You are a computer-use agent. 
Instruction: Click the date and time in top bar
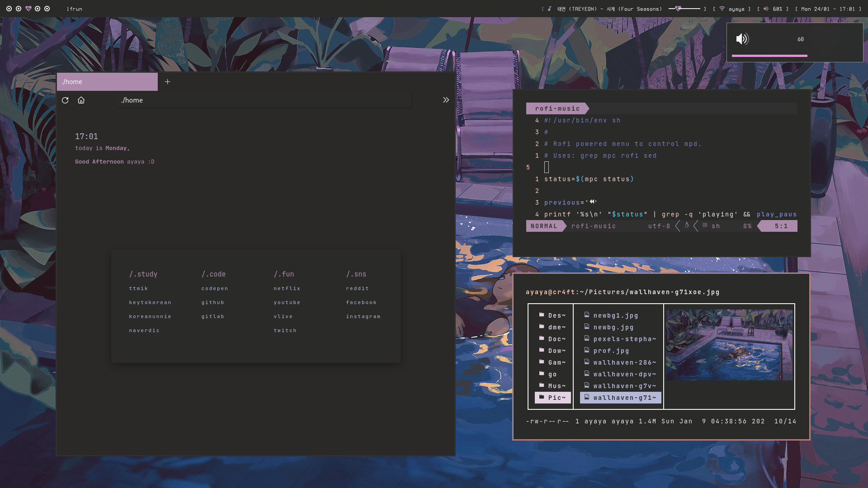click(828, 9)
